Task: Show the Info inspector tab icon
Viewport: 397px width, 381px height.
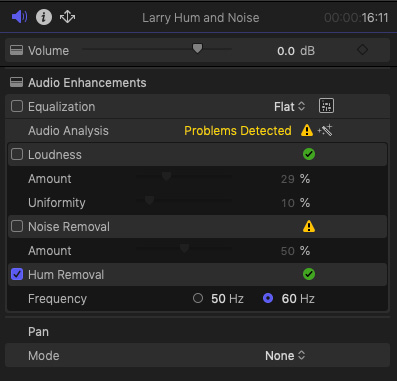Action: coord(44,17)
